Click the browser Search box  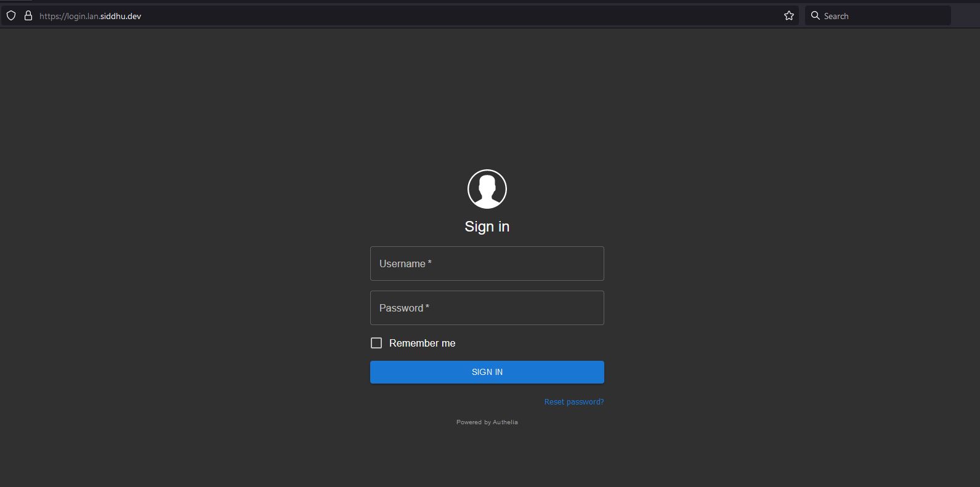(x=878, y=16)
